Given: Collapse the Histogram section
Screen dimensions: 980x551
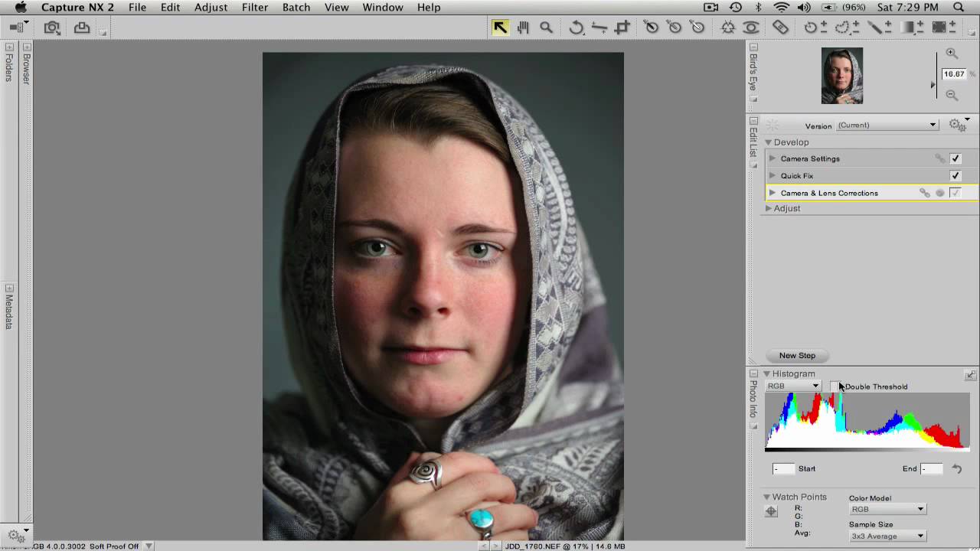Looking at the screenshot, I should [766, 374].
